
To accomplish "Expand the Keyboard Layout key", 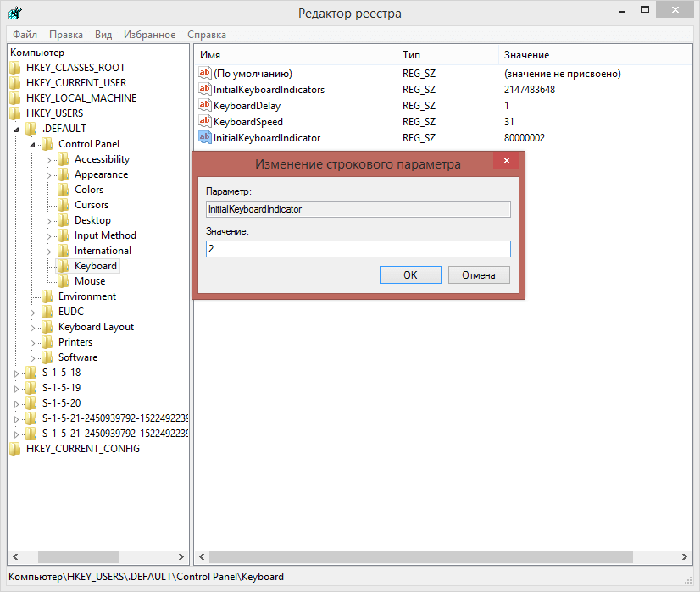I will (x=33, y=327).
